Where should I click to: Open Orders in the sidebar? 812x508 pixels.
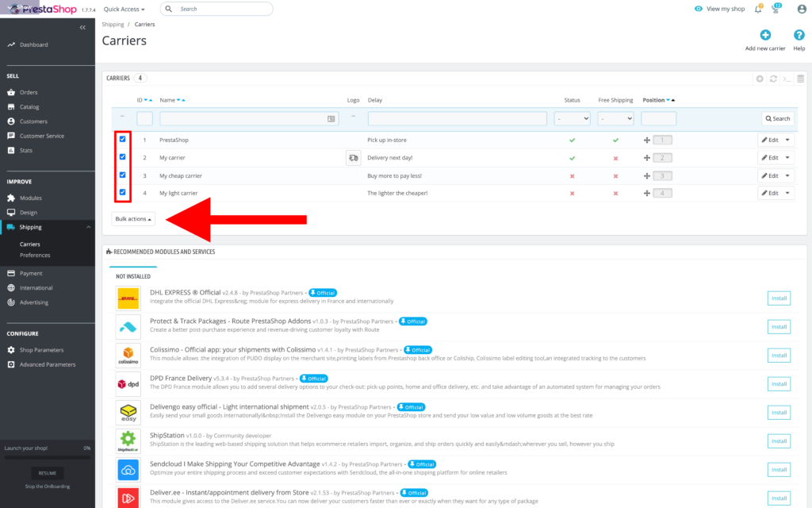coord(29,92)
